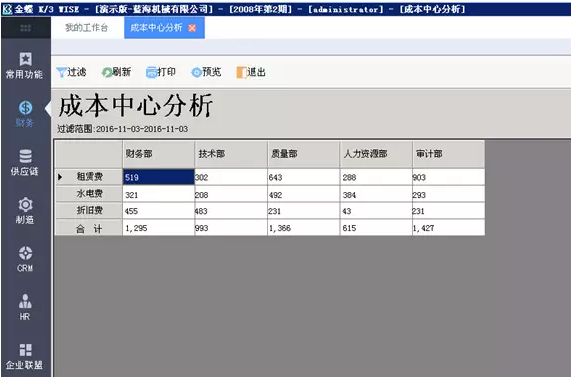Select the 水电费 row header
The image size is (571, 377).
point(89,194)
